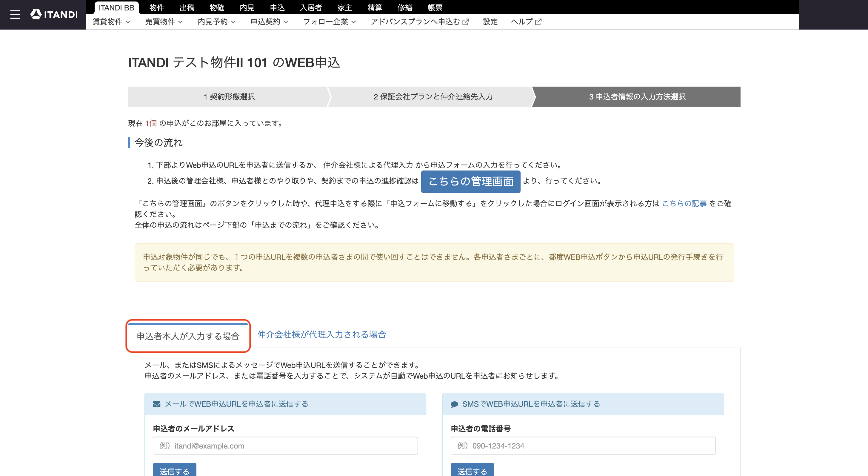
Task: Open the 精算 tab
Action: [x=375, y=7]
